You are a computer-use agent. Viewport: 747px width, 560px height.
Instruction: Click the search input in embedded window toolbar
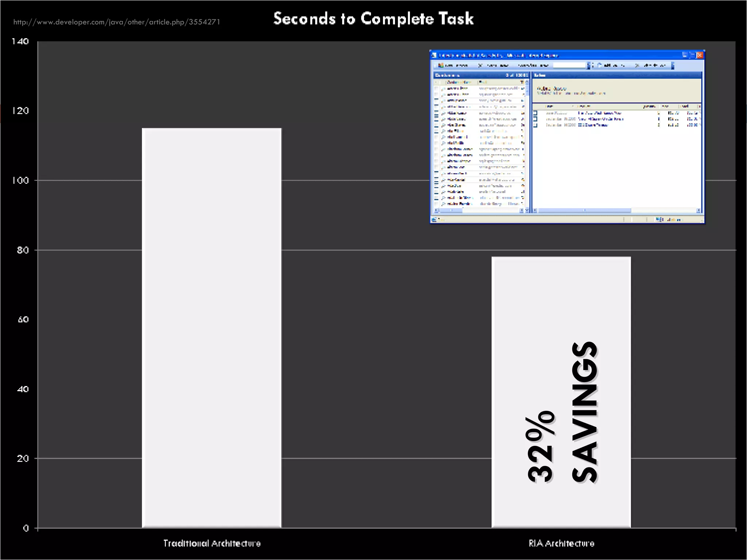click(569, 65)
